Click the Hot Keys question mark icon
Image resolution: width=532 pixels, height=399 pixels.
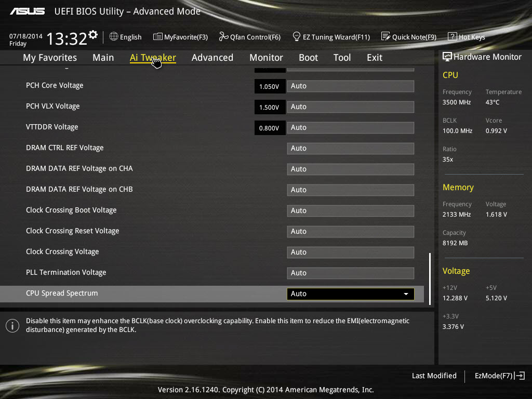[x=453, y=36]
